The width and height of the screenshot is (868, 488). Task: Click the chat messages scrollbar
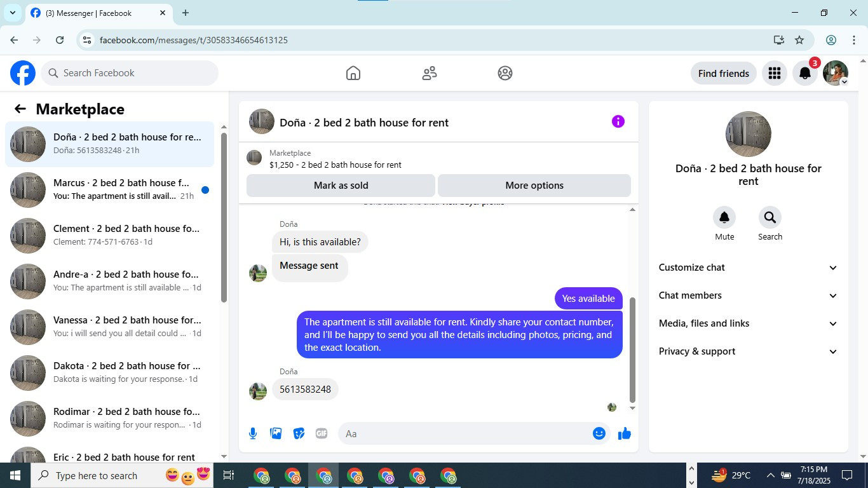click(632, 349)
